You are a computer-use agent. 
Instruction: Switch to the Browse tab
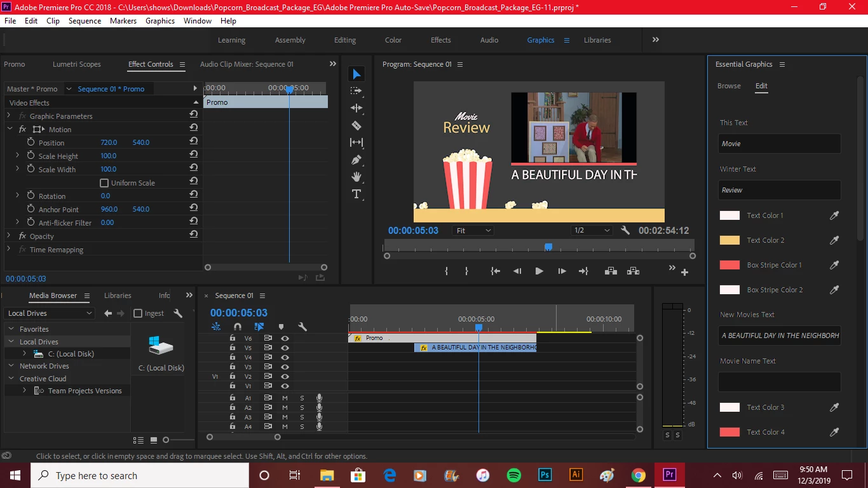[729, 86]
